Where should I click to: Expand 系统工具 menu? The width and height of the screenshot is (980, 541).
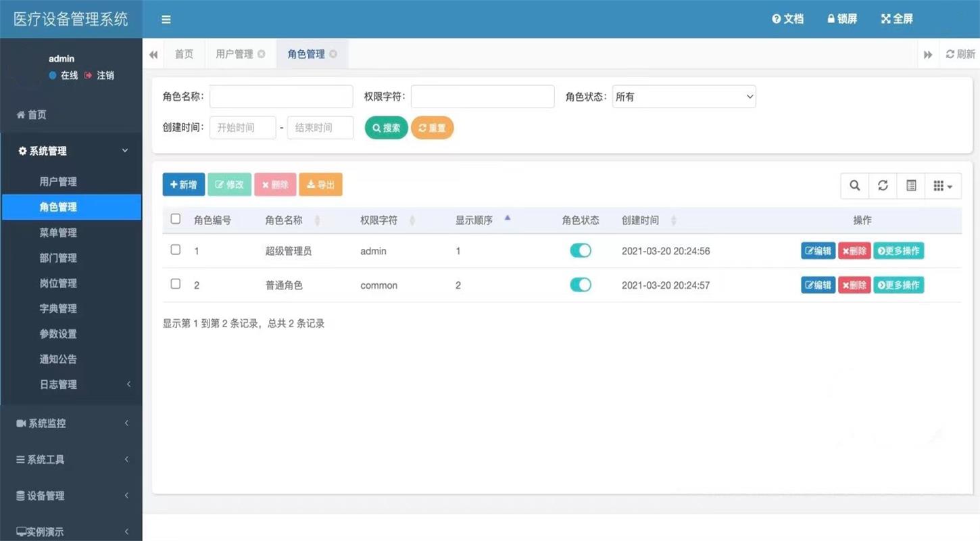point(71,460)
